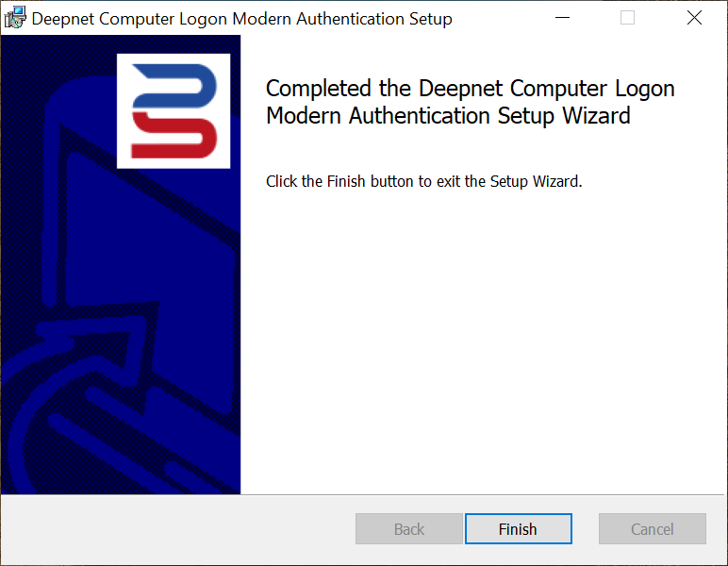728x566 pixels.
Task: Click the heading line 'Completed the Deepnet Computer Logon'
Action: (x=470, y=89)
